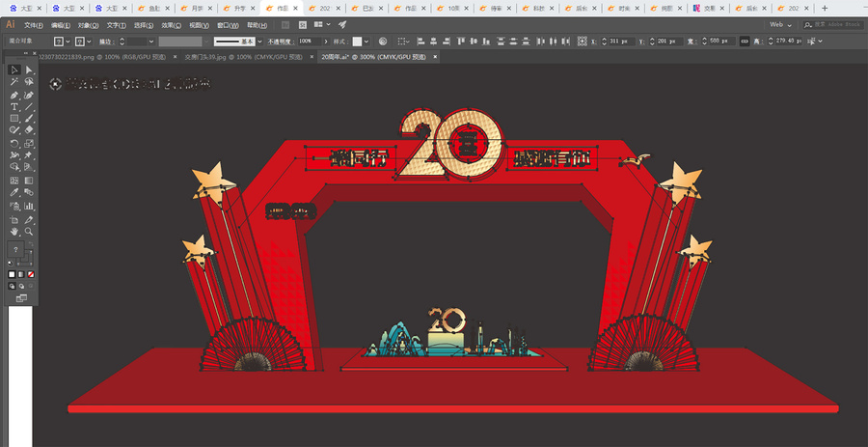Screen dimensions: 868x447
Task: Open the 窗口 menu
Action: [228, 25]
